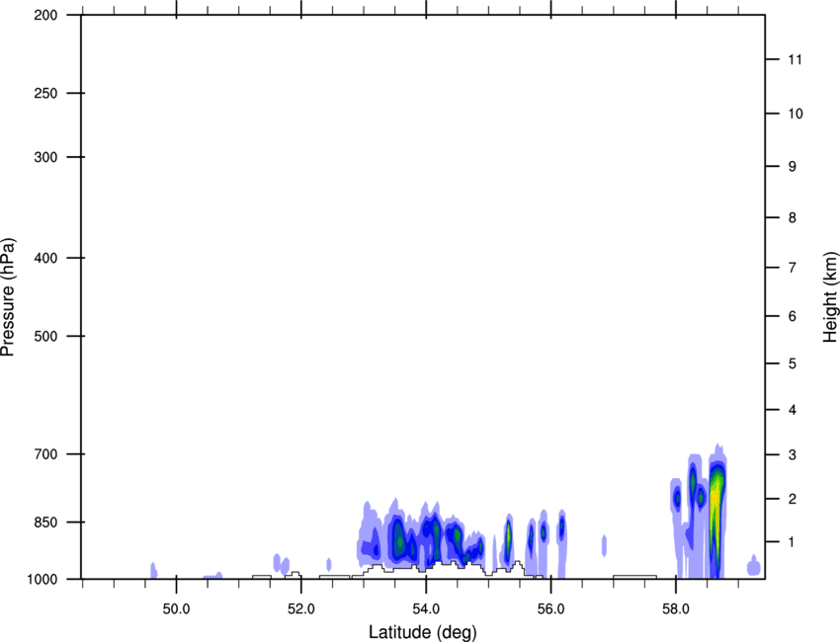
Task: Click pressure tick label 400
Action: click(x=45, y=258)
